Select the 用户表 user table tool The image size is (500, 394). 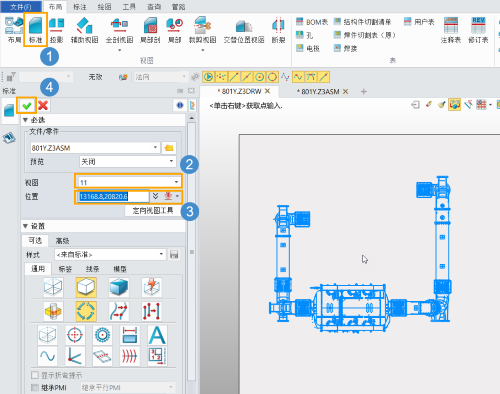[419, 22]
